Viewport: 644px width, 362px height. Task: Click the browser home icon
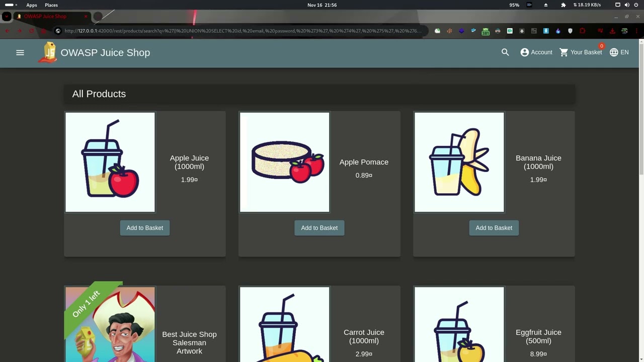point(43,31)
